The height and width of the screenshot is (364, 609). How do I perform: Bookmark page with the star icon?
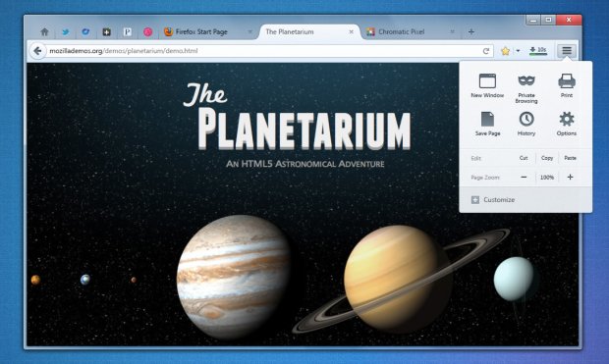(x=505, y=51)
